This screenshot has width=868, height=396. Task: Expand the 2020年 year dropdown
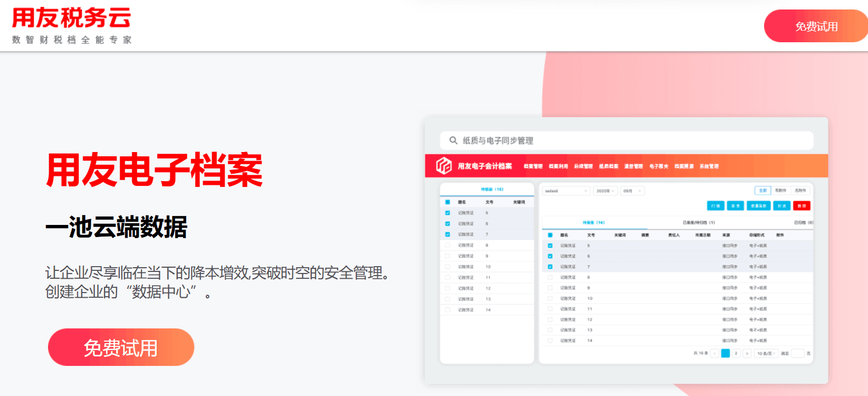tap(605, 191)
